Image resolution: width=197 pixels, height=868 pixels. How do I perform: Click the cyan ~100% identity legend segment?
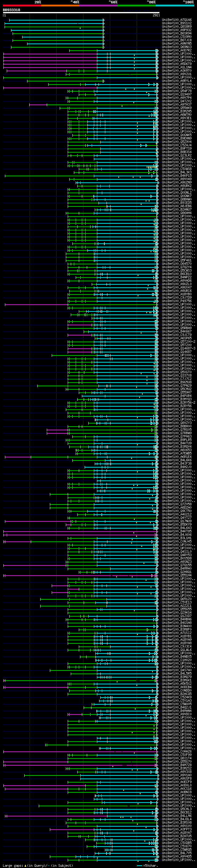point(175,6)
